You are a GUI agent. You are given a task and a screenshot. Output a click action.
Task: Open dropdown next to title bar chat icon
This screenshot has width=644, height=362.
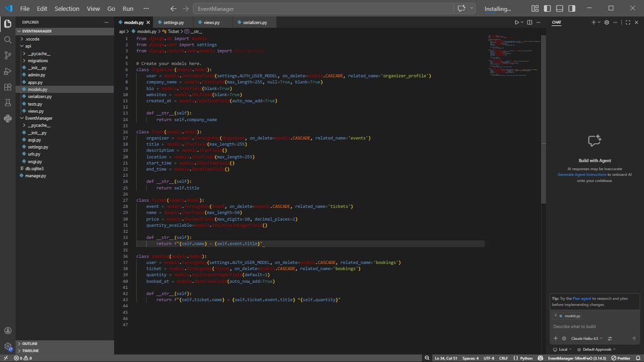click(472, 9)
